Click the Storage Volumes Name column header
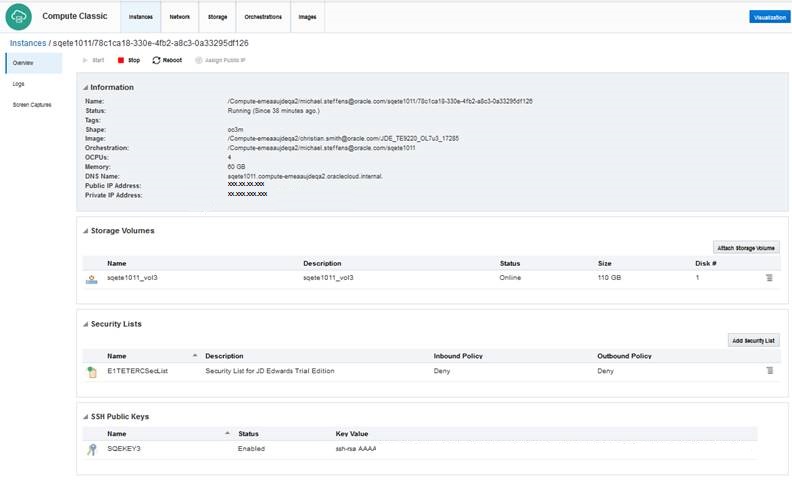 click(x=117, y=263)
